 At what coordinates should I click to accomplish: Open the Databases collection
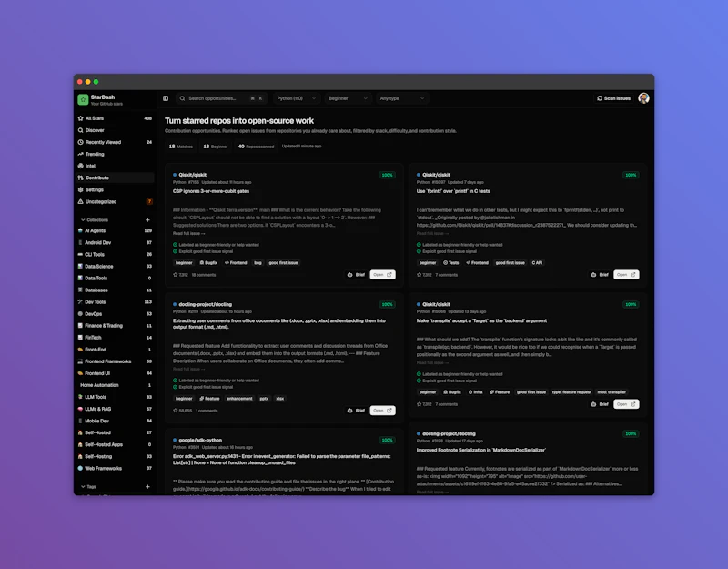116,290
